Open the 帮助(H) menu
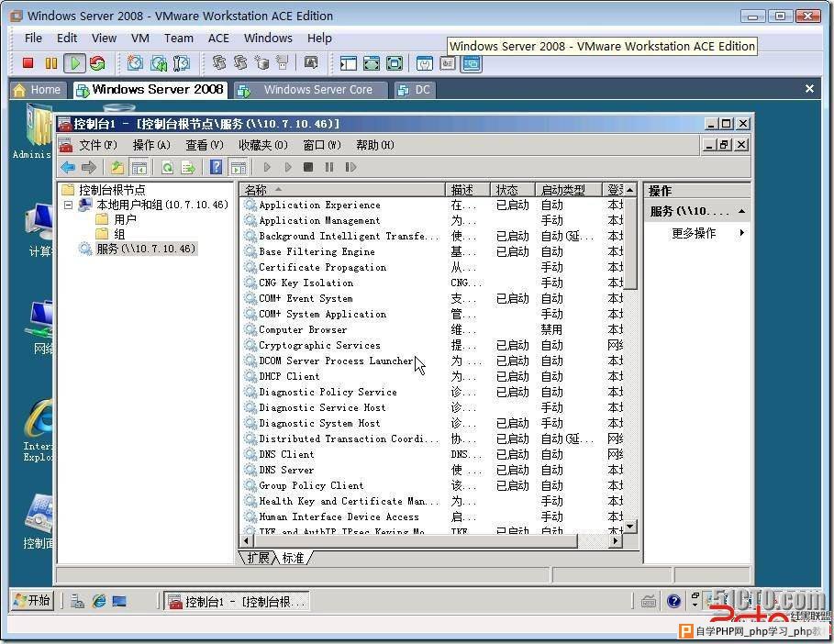834x644 pixels. pos(375,145)
